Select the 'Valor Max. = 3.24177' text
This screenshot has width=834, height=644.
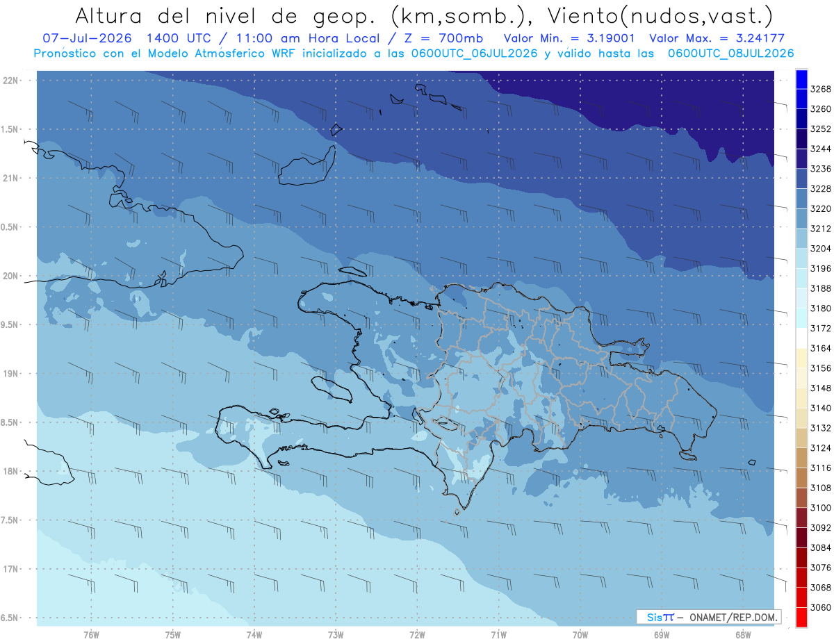point(718,39)
